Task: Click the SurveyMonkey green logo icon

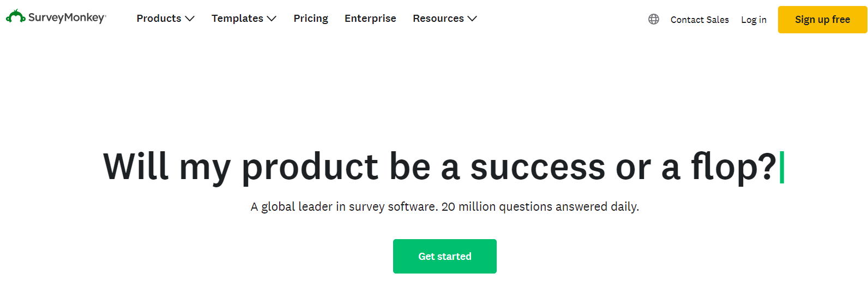Action: 15,17
